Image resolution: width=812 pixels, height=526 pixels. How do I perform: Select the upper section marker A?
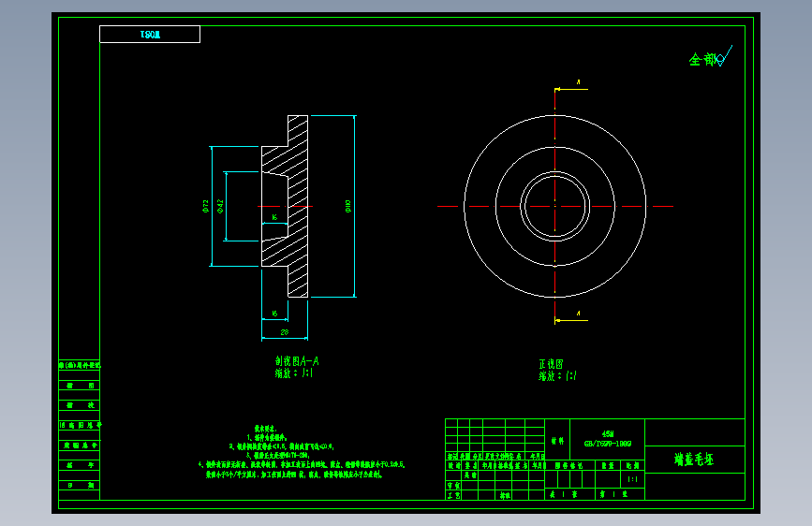click(578, 82)
